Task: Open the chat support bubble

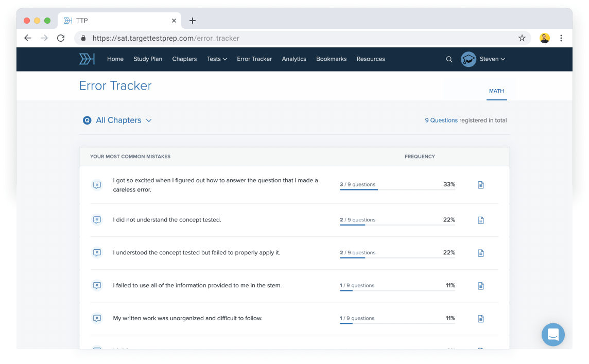Action: 553,335
